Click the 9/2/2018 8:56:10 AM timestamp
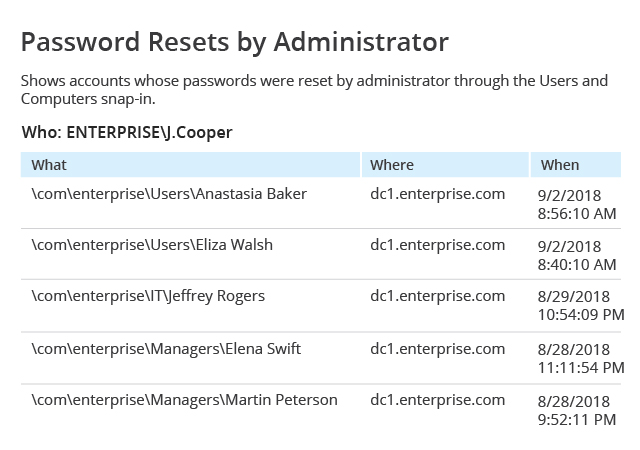The height and width of the screenshot is (450, 640). (577, 205)
